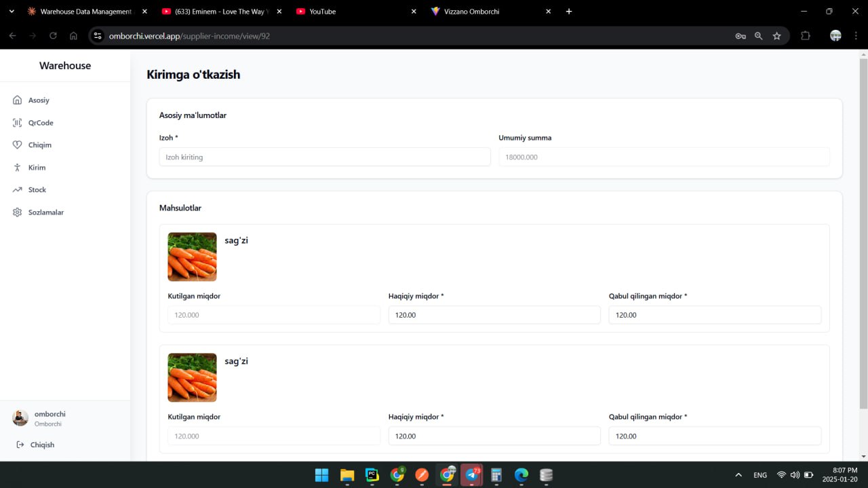Open Sozlamalar settings gear

coord(45,212)
